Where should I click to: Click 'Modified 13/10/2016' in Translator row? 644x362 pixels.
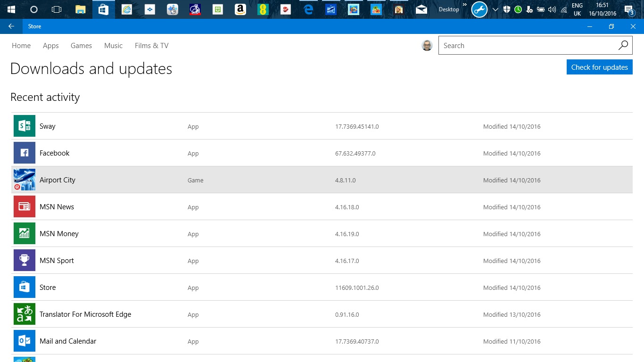(x=512, y=315)
